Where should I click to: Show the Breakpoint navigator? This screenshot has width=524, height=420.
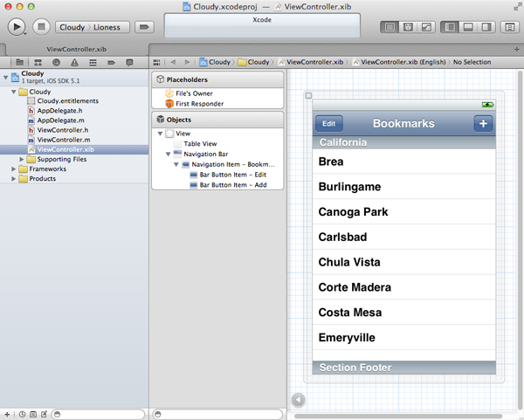(111, 62)
